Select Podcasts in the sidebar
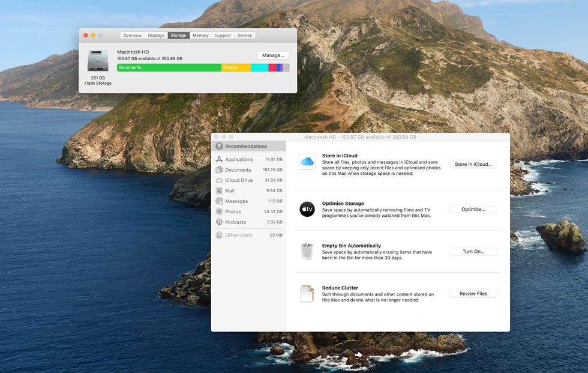Screen dimensions: 588x373 (234, 222)
